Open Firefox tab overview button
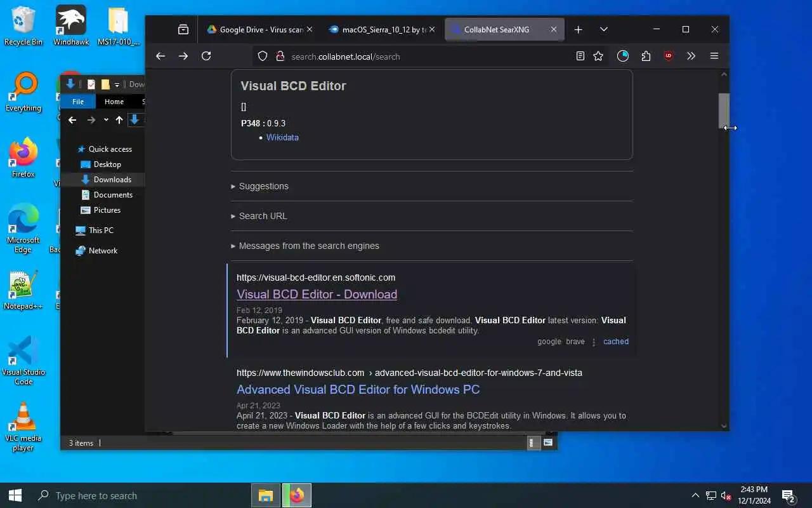 pyautogui.click(x=183, y=29)
